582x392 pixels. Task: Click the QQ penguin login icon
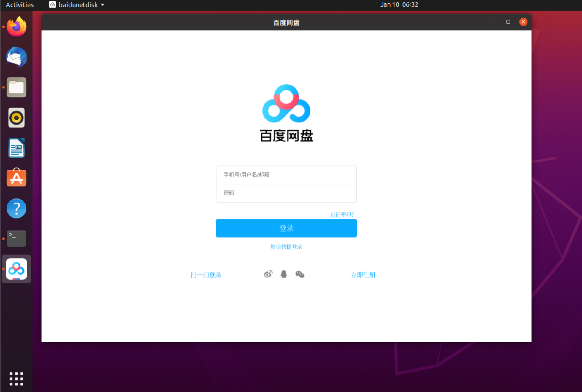284,274
